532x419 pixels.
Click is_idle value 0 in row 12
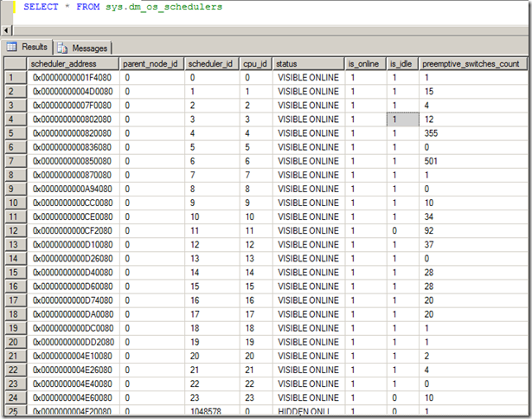[x=403, y=231]
